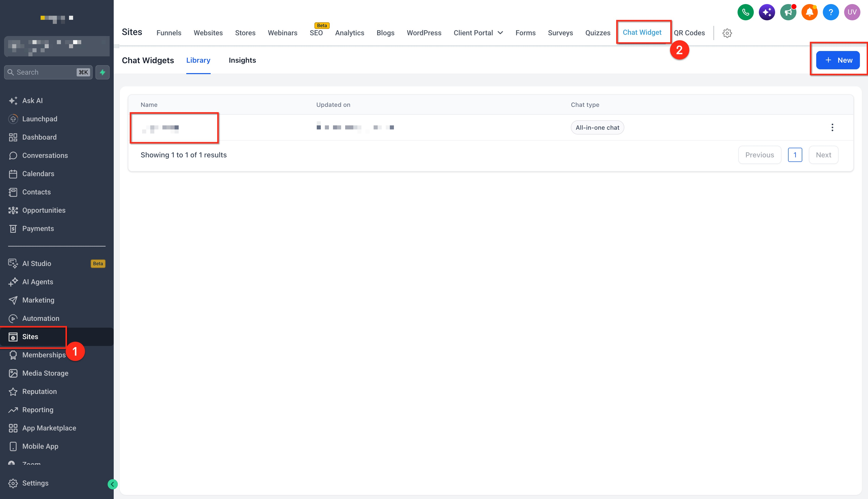Click the blue help question mark icon
Image resolution: width=868 pixels, height=499 pixels.
(831, 12)
